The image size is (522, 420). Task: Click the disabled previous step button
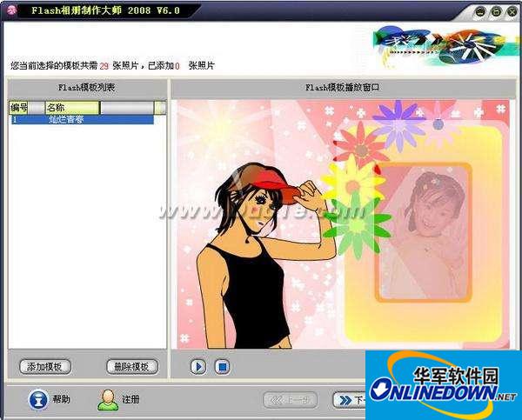pyautogui.click(x=290, y=400)
